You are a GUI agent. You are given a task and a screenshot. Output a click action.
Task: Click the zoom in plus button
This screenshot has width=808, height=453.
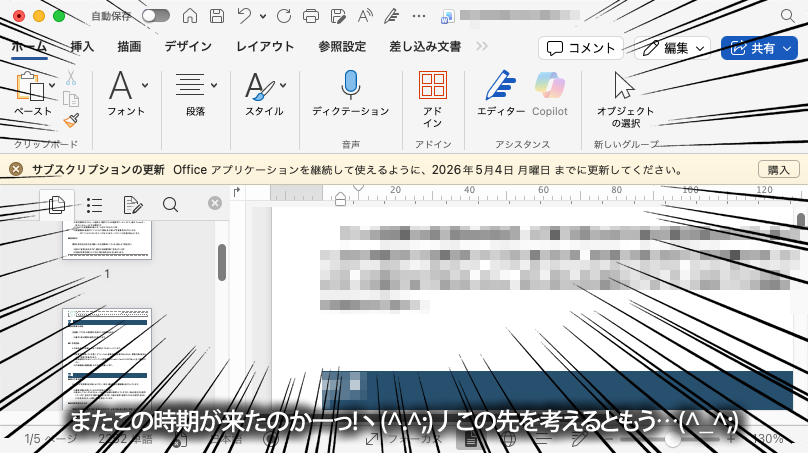(731, 439)
